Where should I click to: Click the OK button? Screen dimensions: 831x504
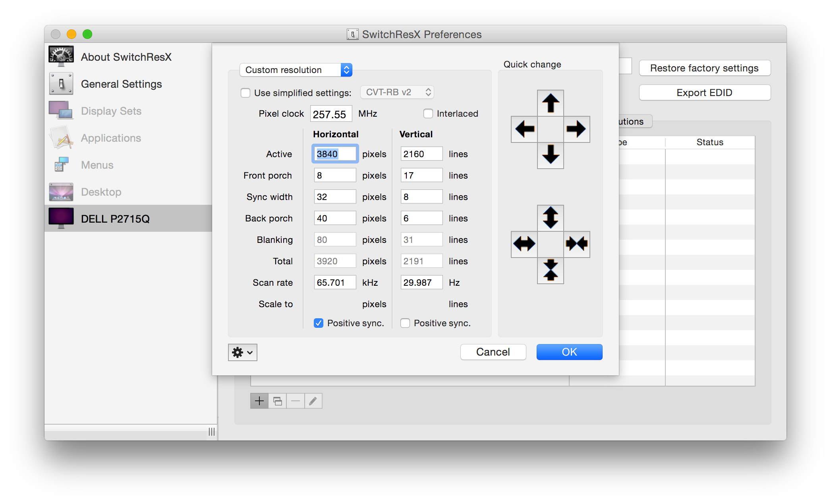coord(569,352)
